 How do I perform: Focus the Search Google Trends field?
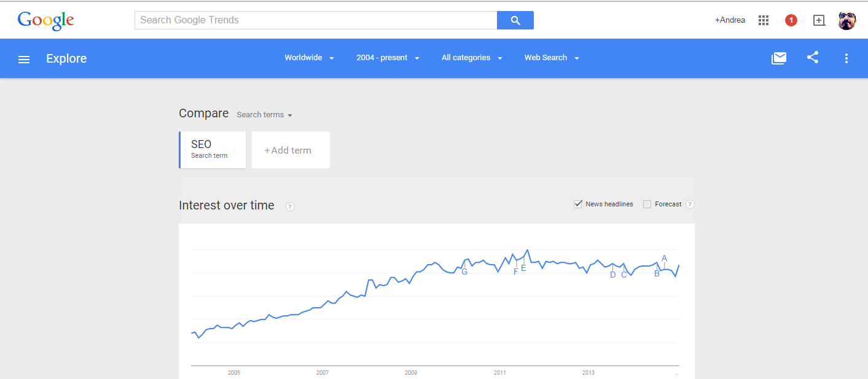tap(315, 20)
